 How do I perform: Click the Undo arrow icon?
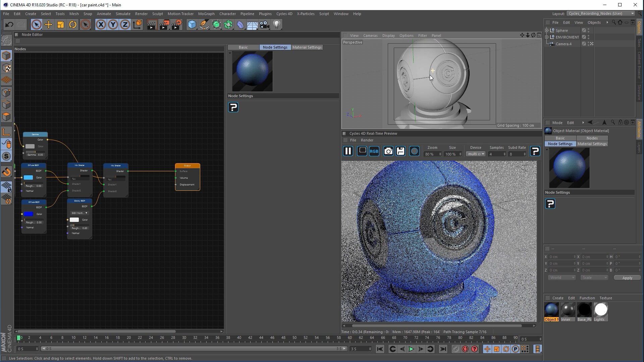(x=9, y=24)
